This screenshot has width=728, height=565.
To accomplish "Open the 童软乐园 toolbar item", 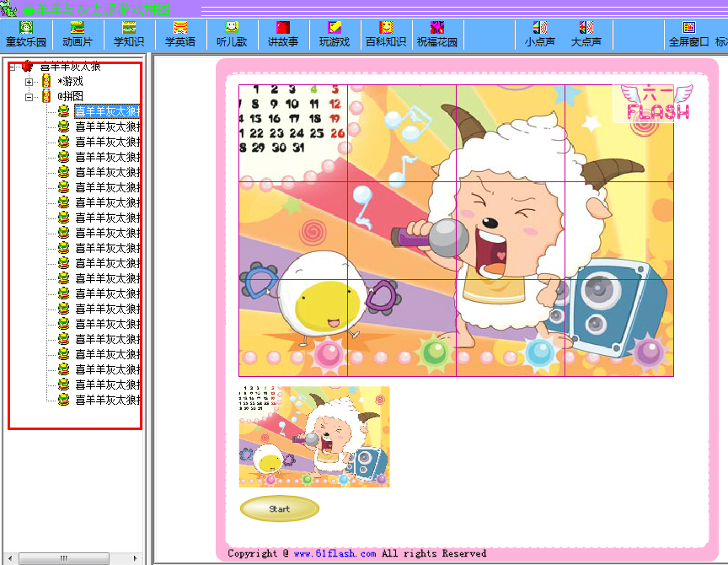I will [26, 35].
